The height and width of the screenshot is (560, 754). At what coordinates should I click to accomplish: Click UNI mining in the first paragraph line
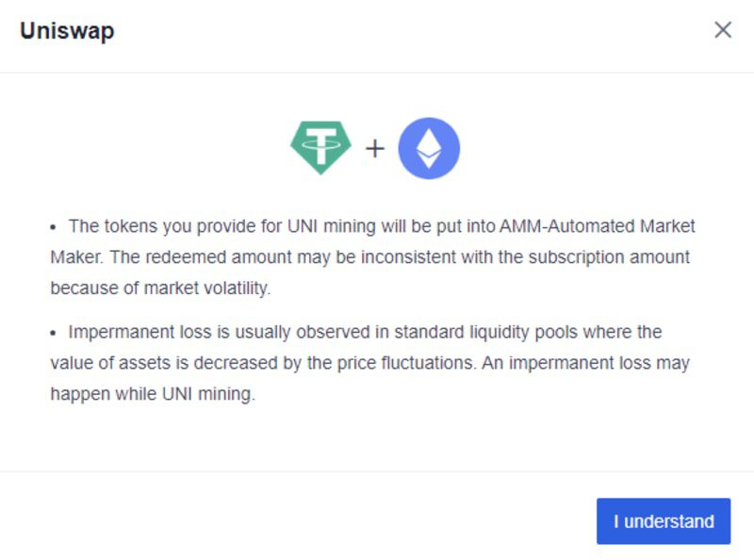[332, 226]
